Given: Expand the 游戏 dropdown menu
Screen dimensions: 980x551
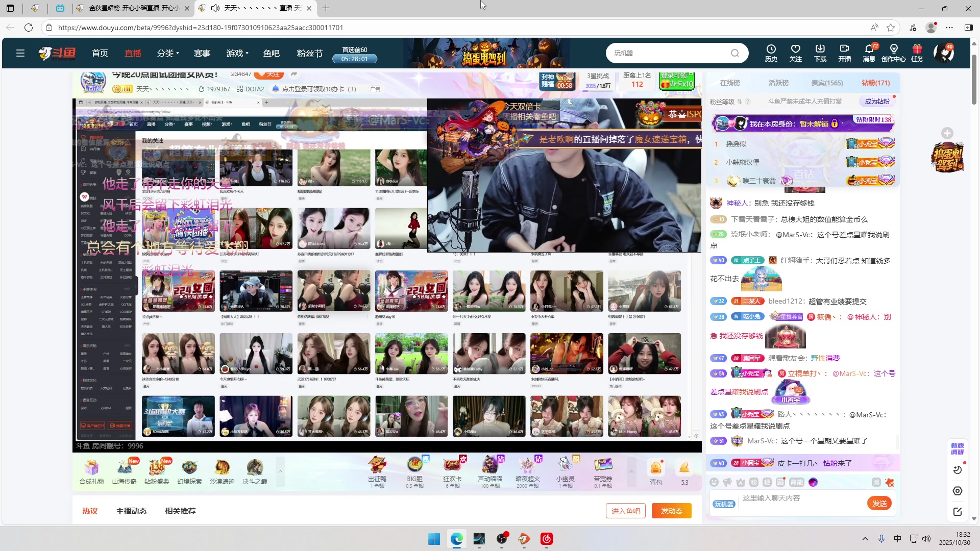Looking at the screenshot, I should (237, 53).
